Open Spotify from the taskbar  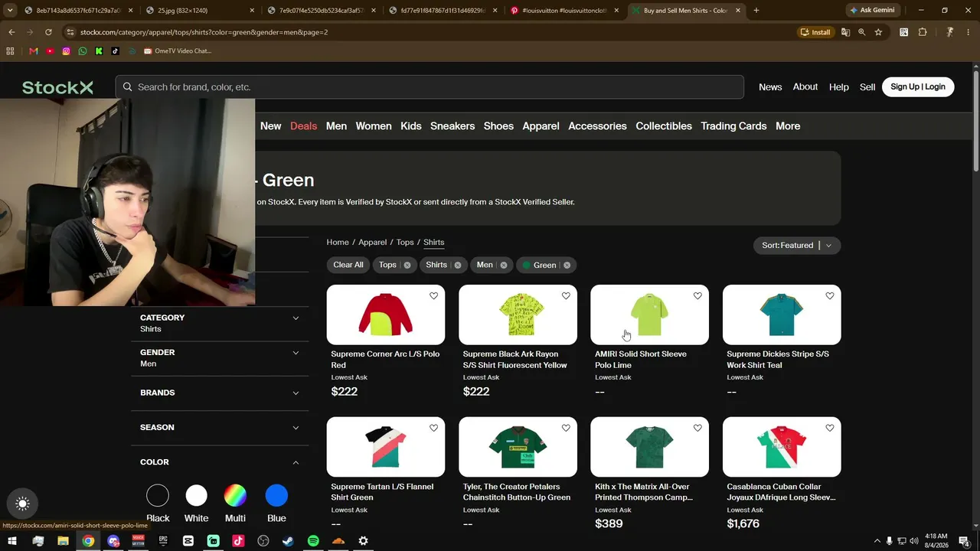tap(313, 541)
